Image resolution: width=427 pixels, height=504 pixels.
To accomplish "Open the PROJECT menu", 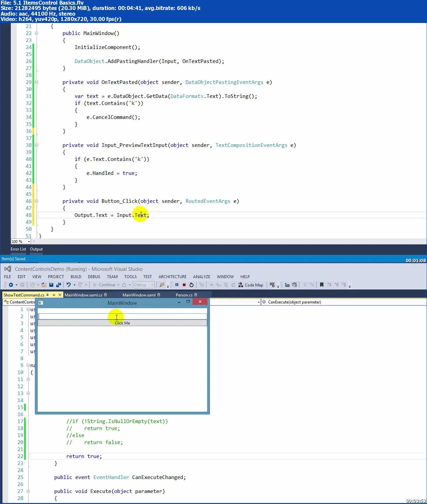I will pos(56,277).
